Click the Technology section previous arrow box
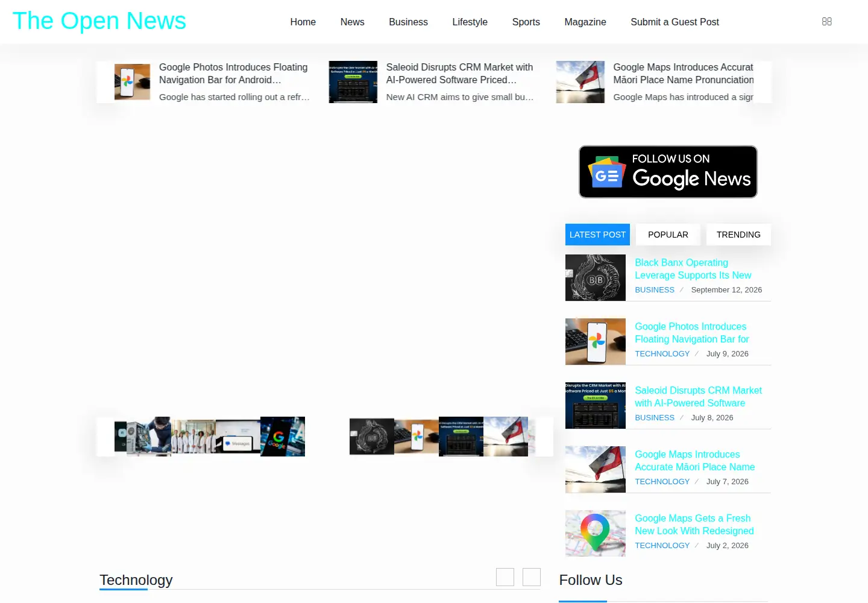Screen dimensions: 868x603 pos(505,577)
